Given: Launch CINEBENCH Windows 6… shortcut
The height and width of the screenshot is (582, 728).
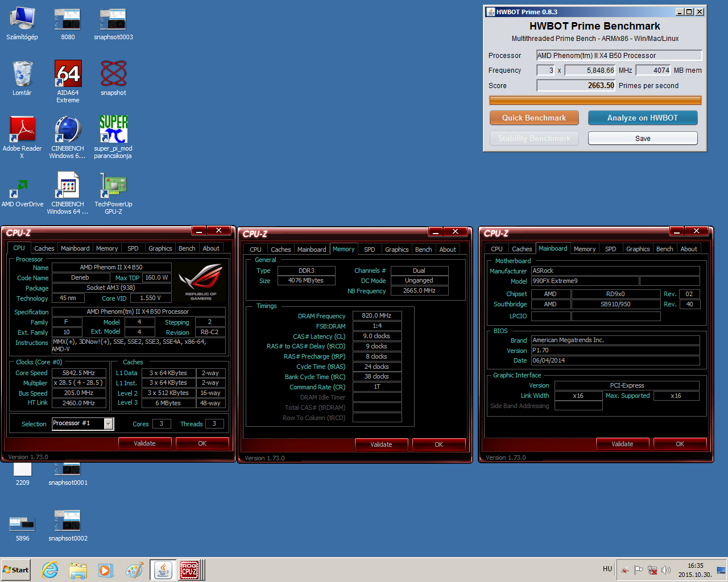Looking at the screenshot, I should [68, 136].
